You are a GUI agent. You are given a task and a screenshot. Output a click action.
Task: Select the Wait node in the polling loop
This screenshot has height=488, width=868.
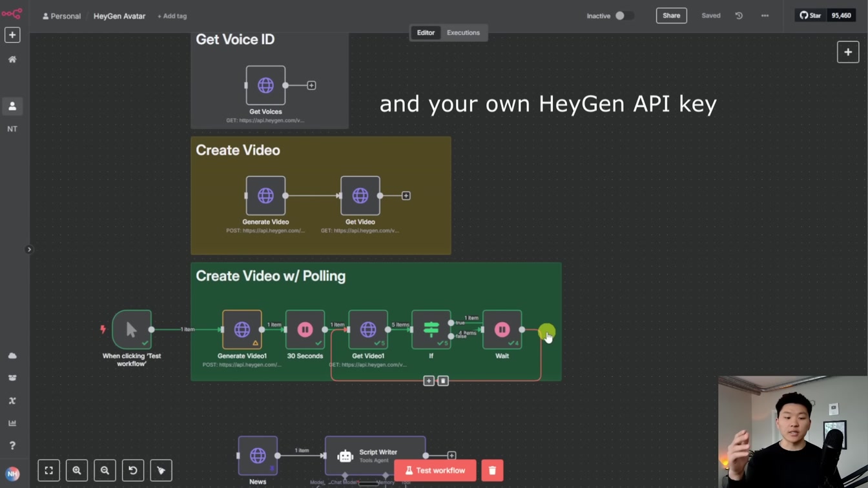tap(502, 330)
